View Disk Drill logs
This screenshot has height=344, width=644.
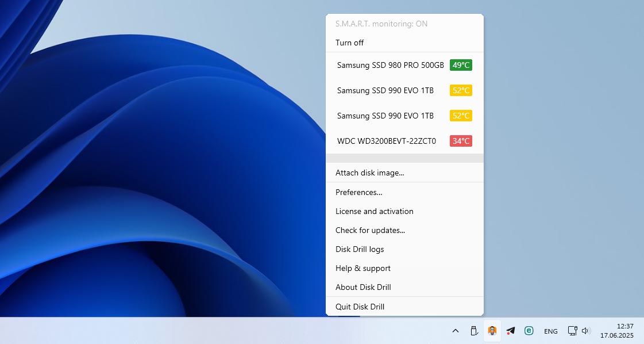360,249
